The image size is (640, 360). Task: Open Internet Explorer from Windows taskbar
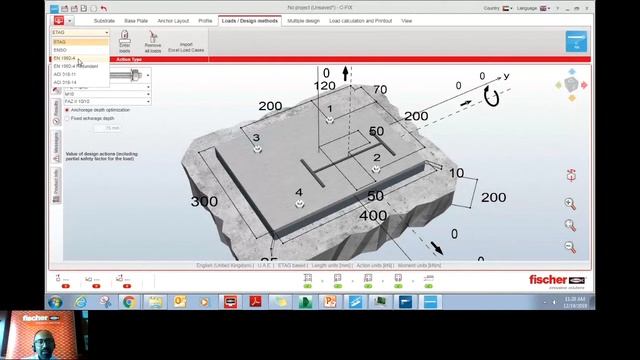tap(81, 302)
